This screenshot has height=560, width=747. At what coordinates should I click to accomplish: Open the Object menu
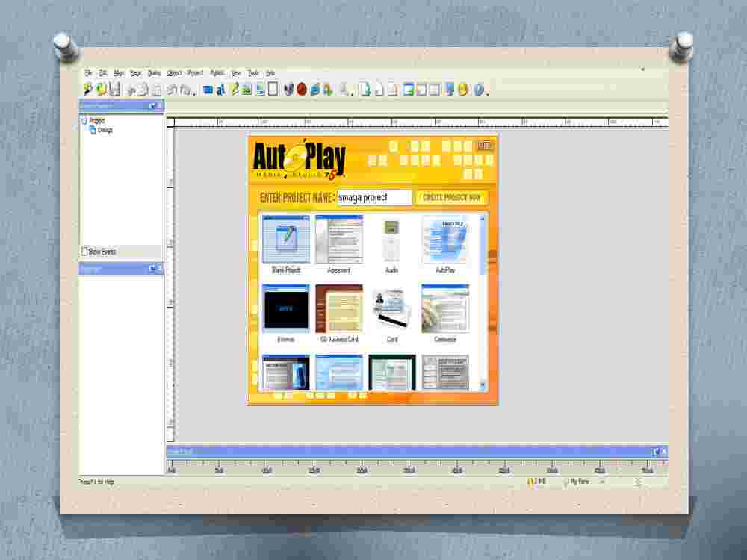point(174,73)
